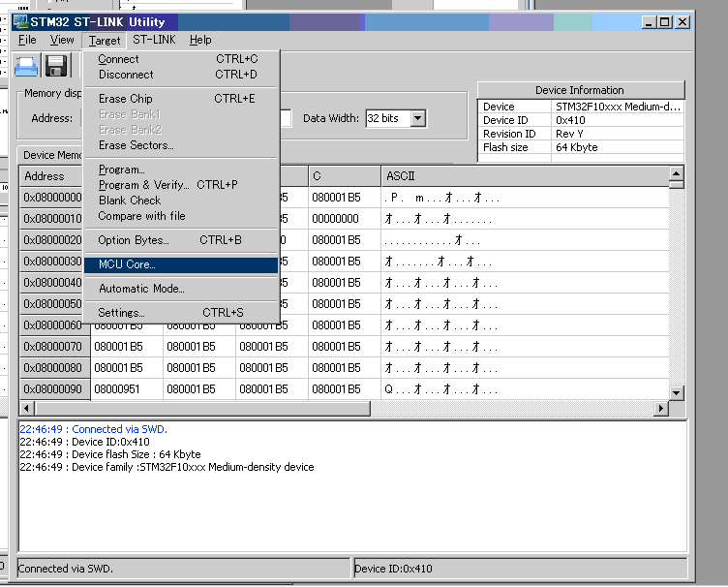
Task: Close the ST-LINK Utility window
Action: (682, 22)
